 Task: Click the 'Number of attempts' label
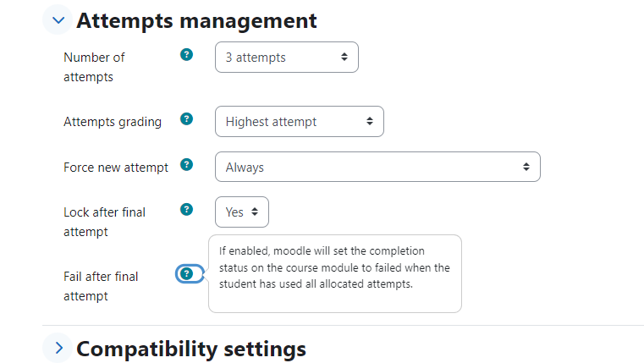[x=94, y=67]
